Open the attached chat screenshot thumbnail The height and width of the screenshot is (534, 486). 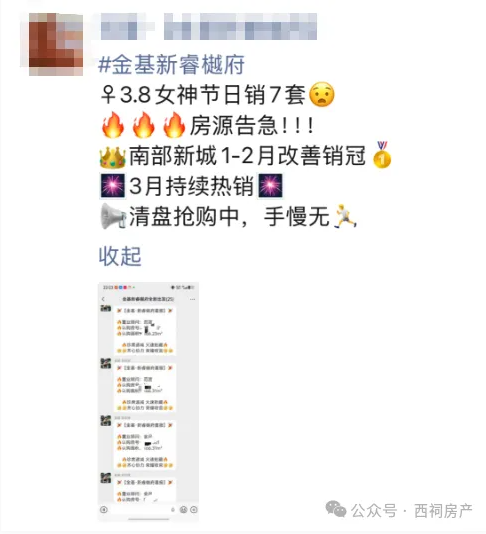(148, 402)
